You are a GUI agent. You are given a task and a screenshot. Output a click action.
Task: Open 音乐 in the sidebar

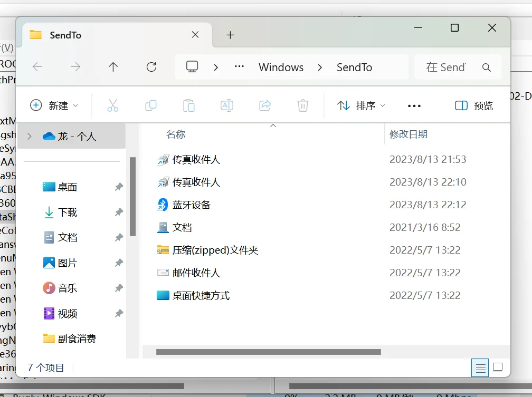tap(60, 288)
